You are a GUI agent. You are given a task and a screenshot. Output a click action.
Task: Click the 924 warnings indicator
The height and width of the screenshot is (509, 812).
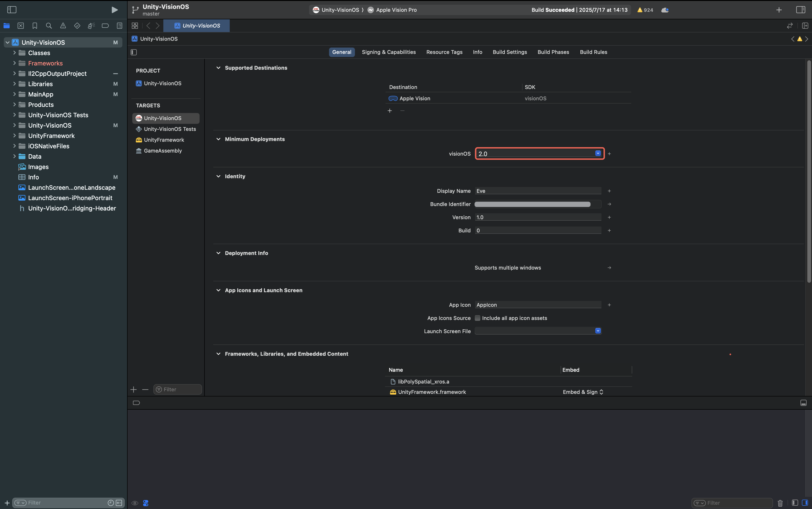pos(645,10)
